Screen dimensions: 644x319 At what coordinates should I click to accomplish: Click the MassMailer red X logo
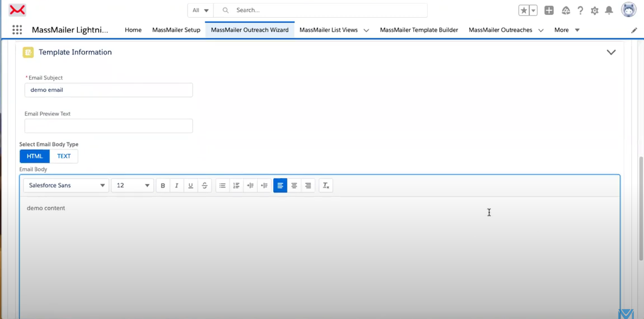tap(17, 10)
